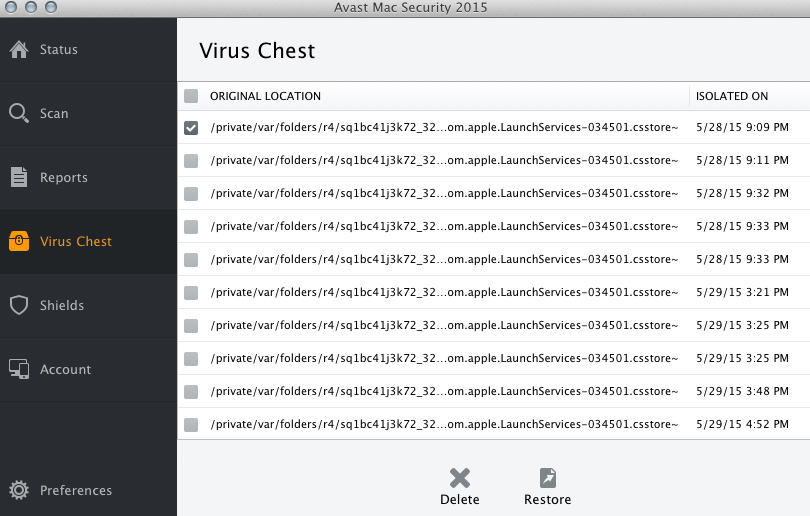
Task: Select the Reports sidebar label
Action: [64, 178]
